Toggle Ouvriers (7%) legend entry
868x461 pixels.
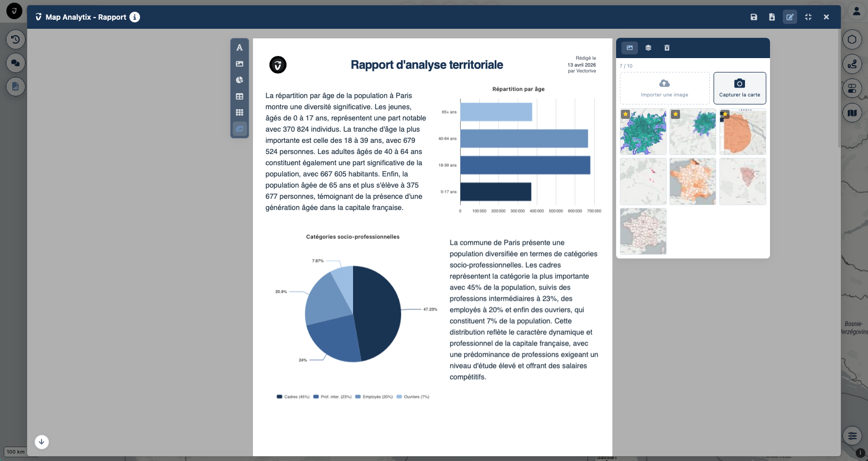(x=413, y=397)
